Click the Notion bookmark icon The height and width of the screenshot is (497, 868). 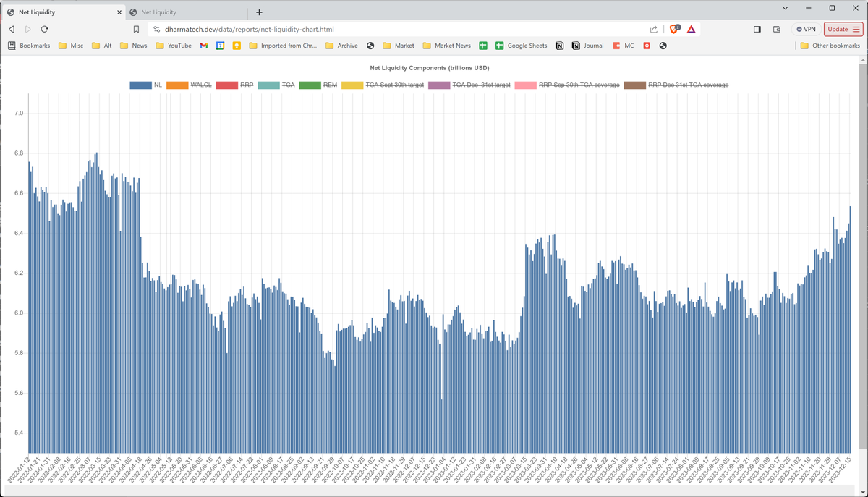[x=559, y=46]
